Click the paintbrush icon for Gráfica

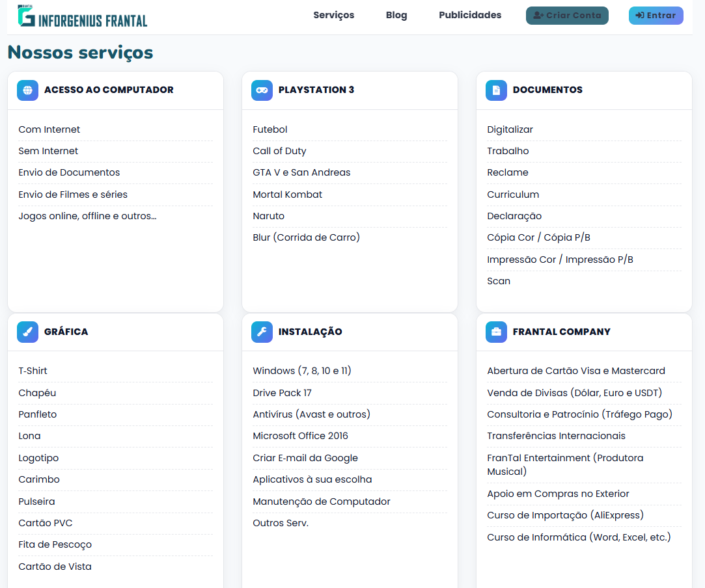tap(27, 332)
